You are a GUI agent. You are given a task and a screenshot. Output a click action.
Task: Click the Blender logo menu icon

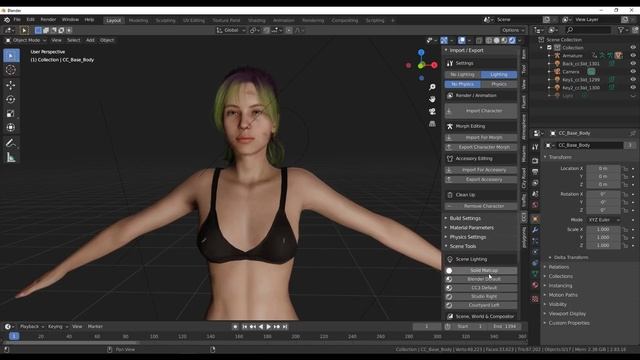pos(7,20)
